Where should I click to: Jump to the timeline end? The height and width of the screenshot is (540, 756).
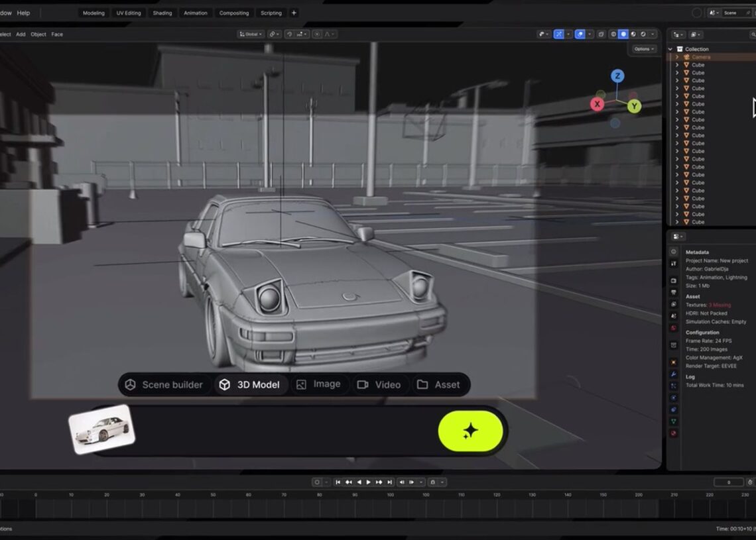click(389, 482)
